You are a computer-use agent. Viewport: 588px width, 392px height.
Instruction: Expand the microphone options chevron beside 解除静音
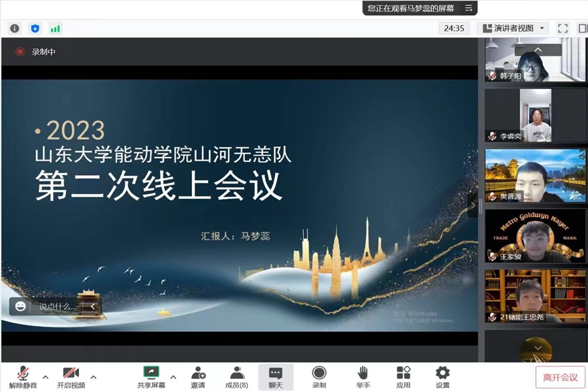click(44, 377)
